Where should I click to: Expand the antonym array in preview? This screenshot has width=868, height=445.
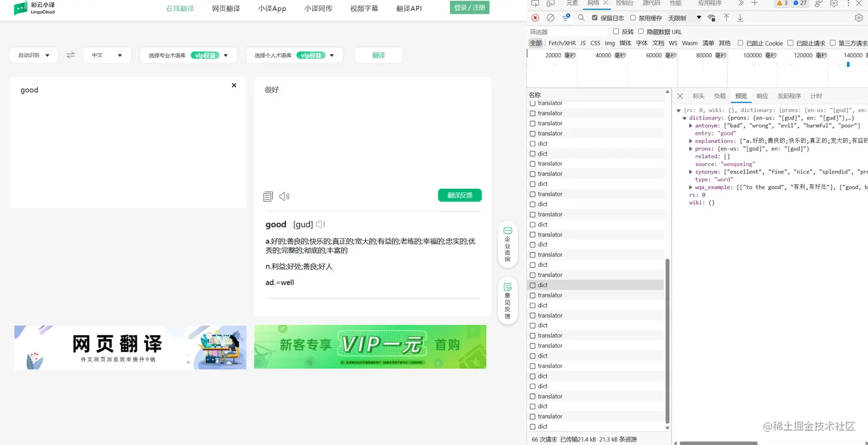[x=691, y=126]
